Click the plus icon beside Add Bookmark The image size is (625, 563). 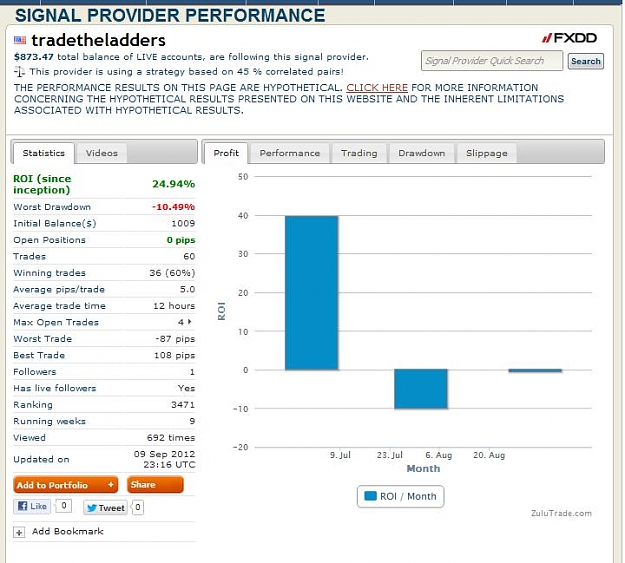coord(19,532)
